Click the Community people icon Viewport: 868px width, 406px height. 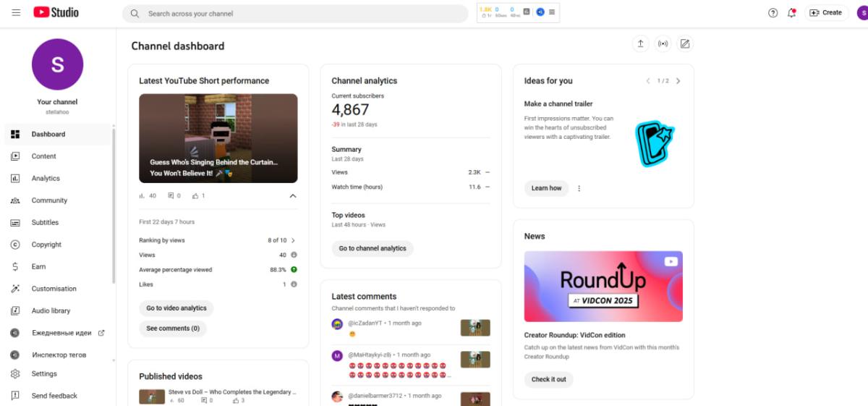coord(15,200)
